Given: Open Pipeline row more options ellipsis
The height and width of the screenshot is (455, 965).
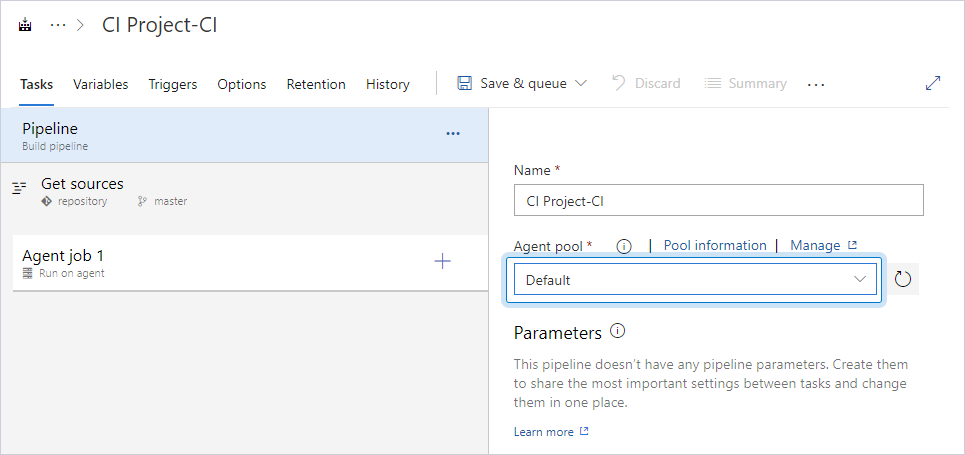Looking at the screenshot, I should [x=453, y=134].
